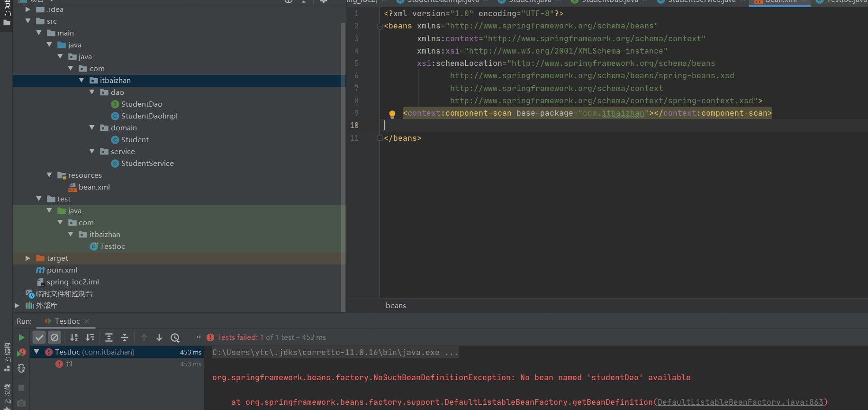Viewport: 868px width, 410px height.
Task: Collapse the src folder
Action: pyautogui.click(x=28, y=21)
